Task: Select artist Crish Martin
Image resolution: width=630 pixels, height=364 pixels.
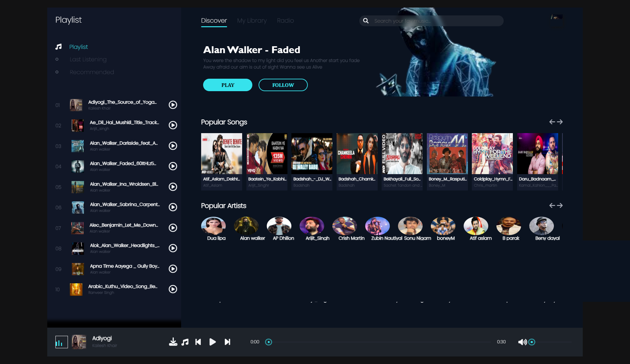Action: 345,226
